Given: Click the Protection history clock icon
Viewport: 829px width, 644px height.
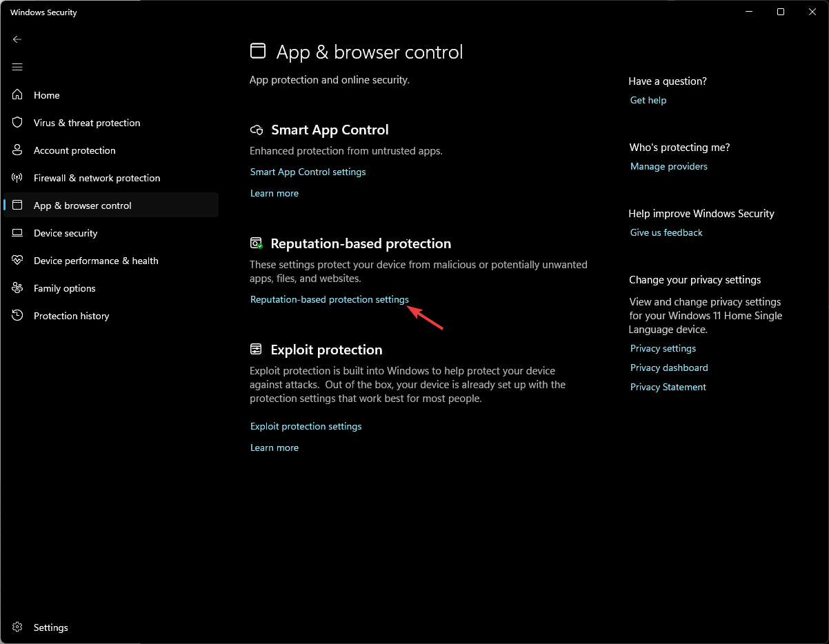Looking at the screenshot, I should tap(18, 316).
